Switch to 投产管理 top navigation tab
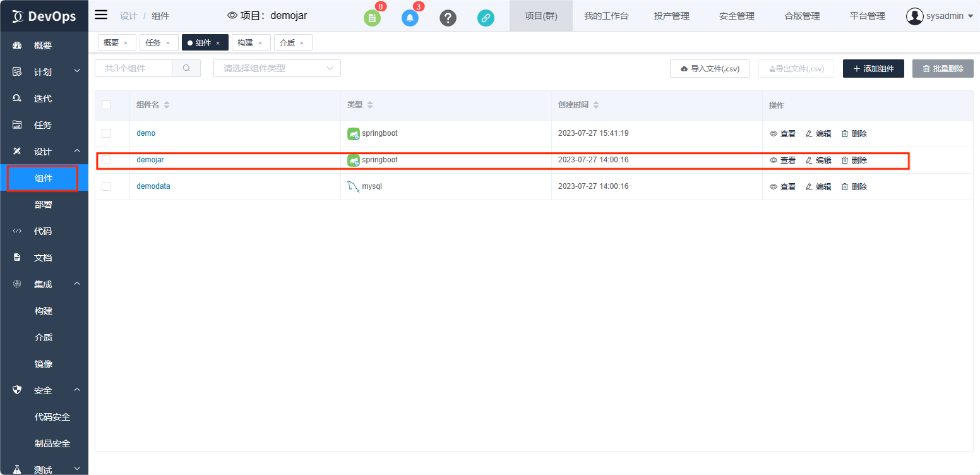The image size is (980, 475). click(672, 16)
